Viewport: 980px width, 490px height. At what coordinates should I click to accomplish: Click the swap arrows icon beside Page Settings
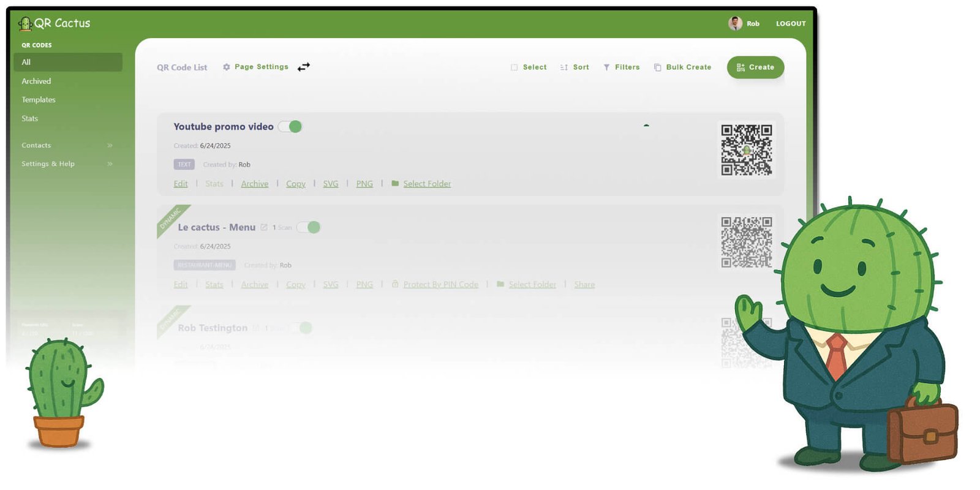304,67
